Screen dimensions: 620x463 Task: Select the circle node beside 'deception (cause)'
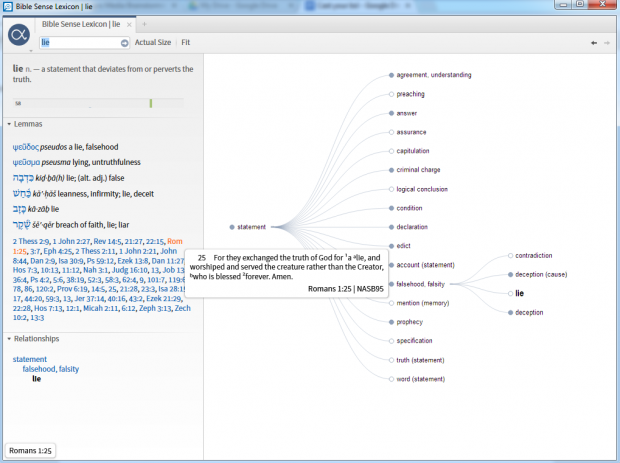510,274
